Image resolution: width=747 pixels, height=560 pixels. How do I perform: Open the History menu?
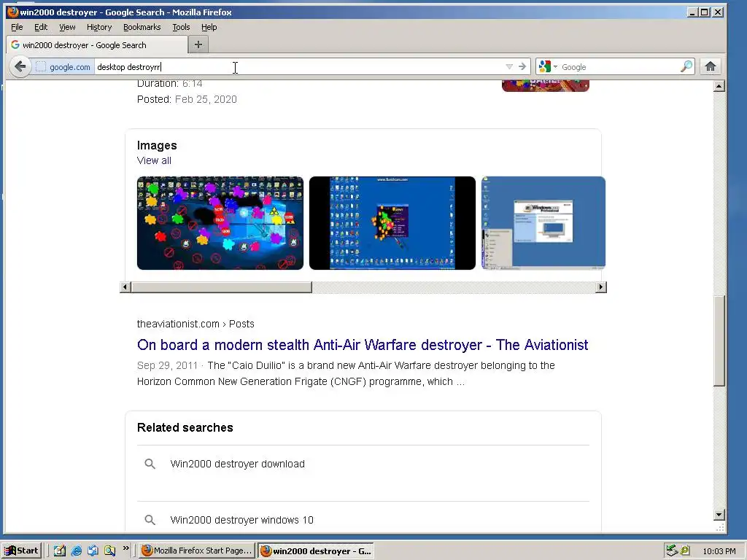click(x=99, y=27)
